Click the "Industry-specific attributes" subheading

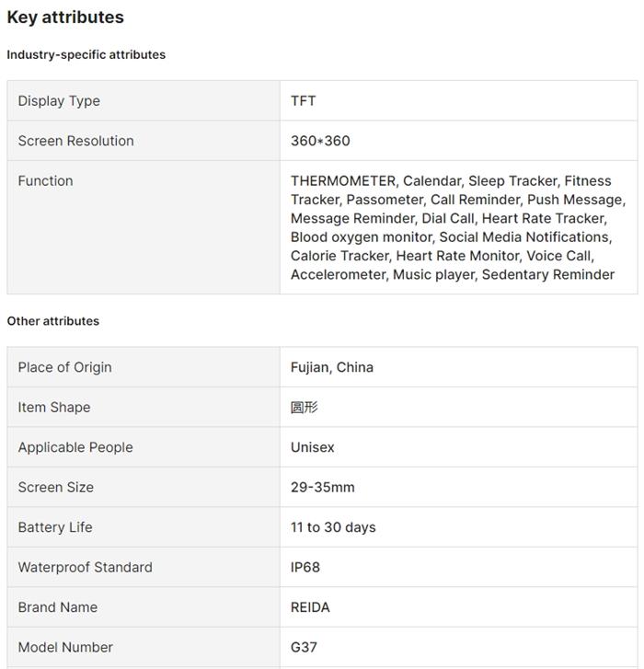click(86, 54)
